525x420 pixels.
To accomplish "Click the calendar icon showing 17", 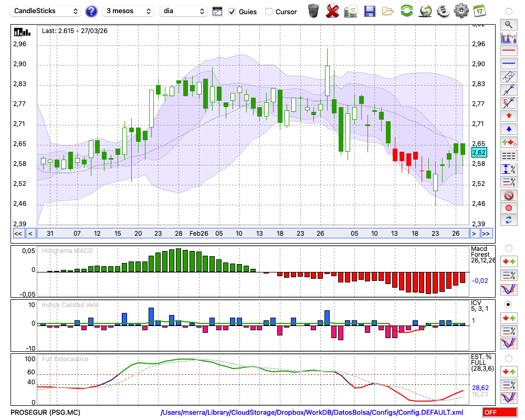I will pos(479,11).
